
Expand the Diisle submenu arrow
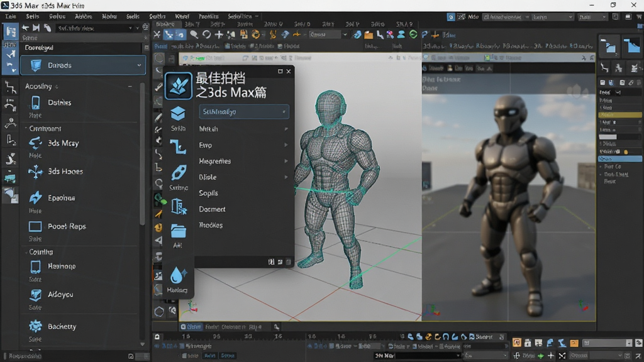coord(286,177)
